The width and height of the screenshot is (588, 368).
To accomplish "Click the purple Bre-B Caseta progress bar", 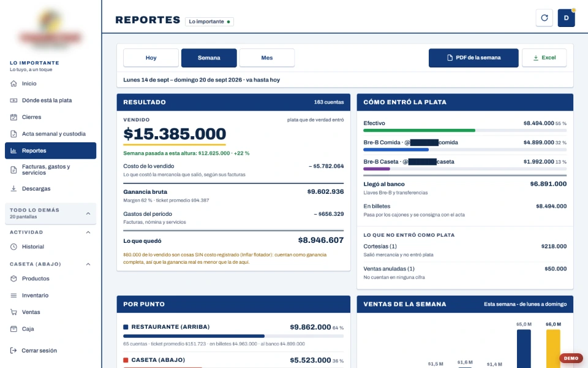I will (x=377, y=169).
